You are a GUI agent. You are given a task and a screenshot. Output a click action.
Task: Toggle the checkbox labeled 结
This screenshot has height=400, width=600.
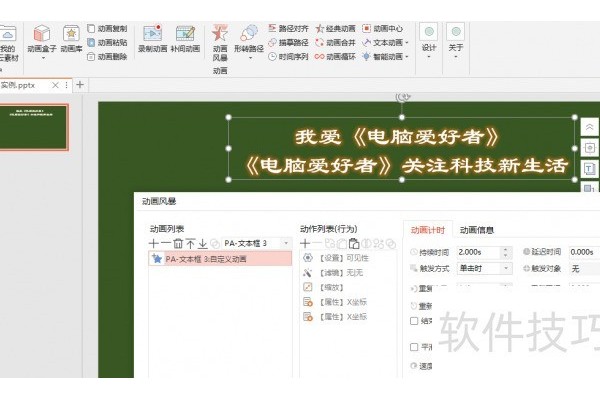point(414,321)
